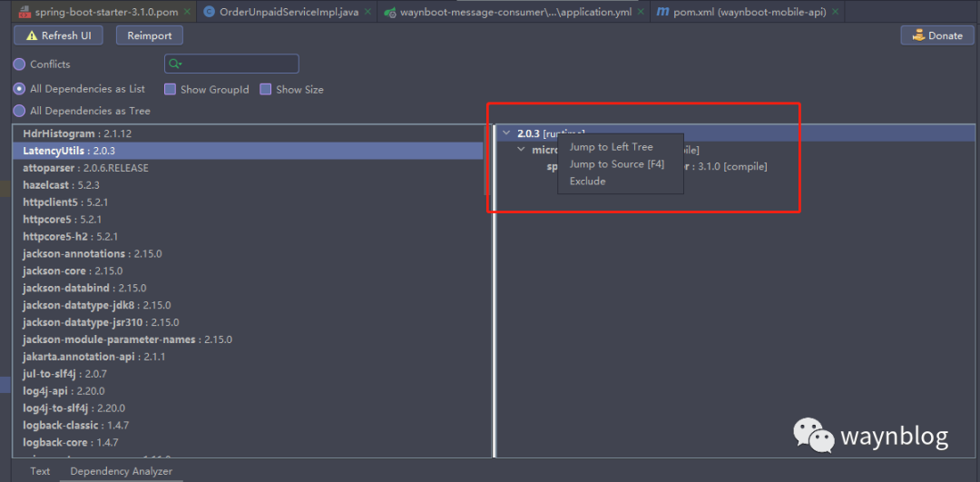Open the Text bottom tab

point(40,471)
